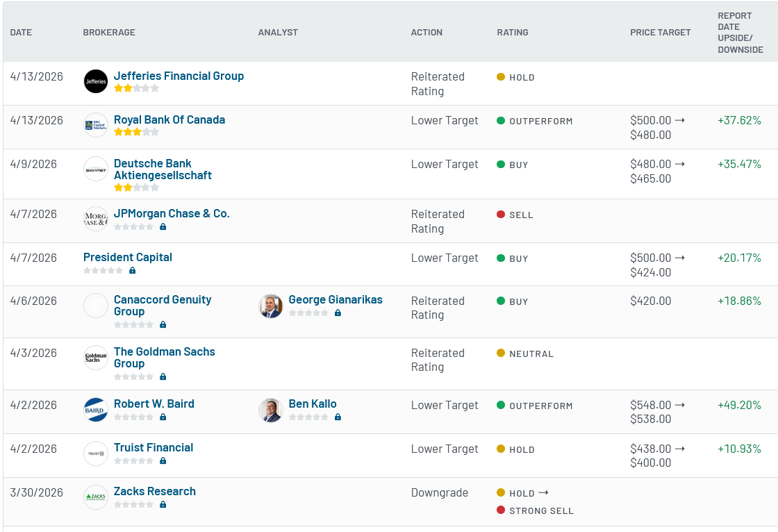Click the ANALYST column header

[278, 32]
